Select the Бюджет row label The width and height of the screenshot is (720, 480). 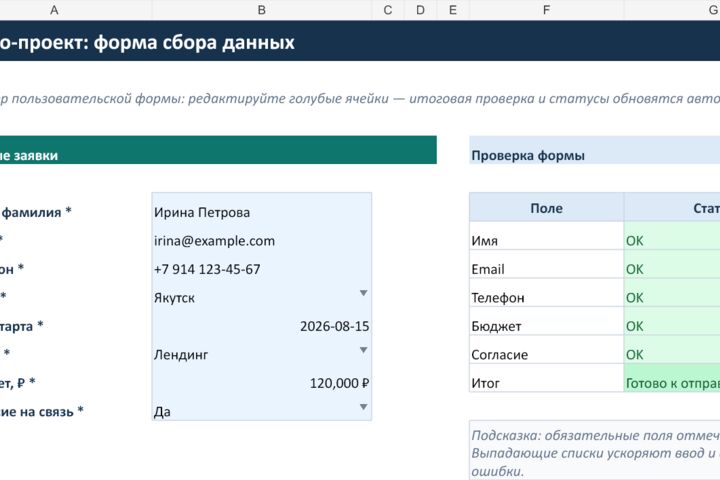pos(546,322)
